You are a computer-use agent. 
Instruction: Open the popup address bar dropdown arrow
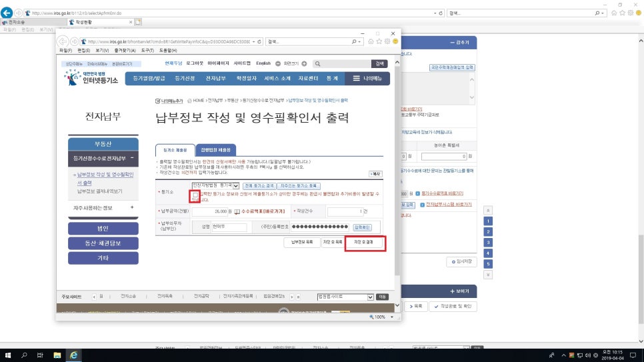click(253, 41)
